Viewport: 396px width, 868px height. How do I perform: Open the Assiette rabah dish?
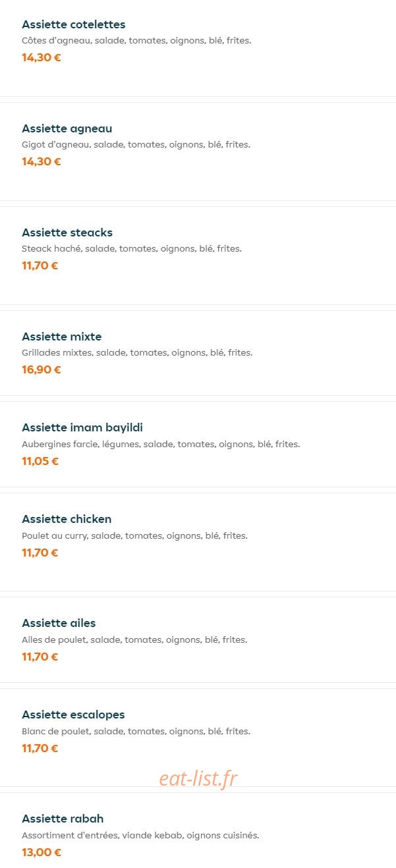click(63, 819)
